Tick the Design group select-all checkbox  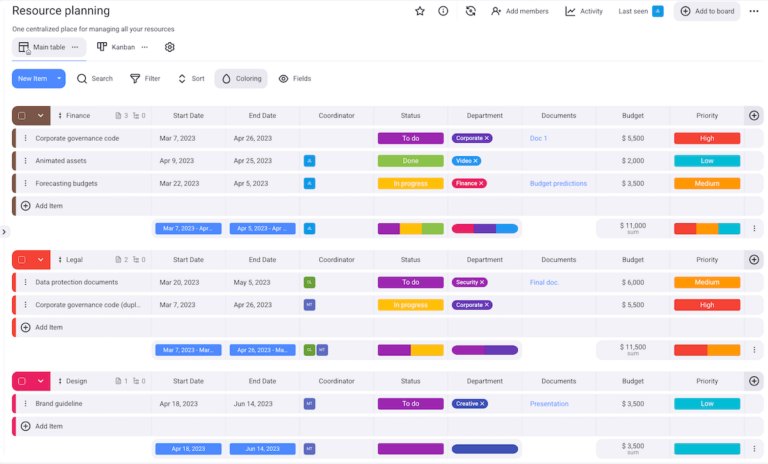pos(22,381)
